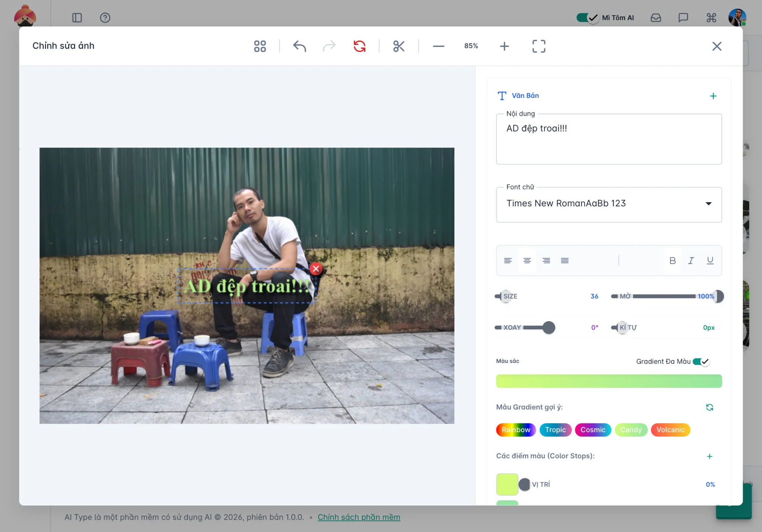
Task: Apply the Rainbow gradient preset
Action: coord(516,430)
